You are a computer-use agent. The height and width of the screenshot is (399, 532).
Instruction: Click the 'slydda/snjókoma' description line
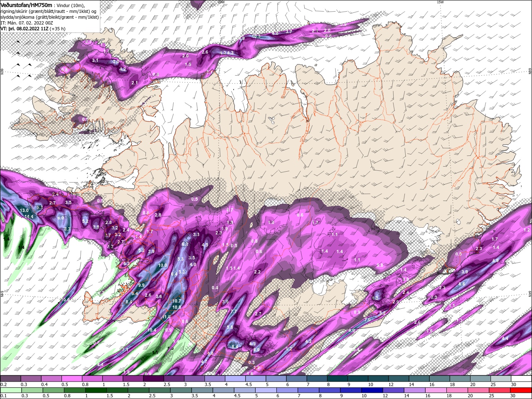tap(49, 17)
